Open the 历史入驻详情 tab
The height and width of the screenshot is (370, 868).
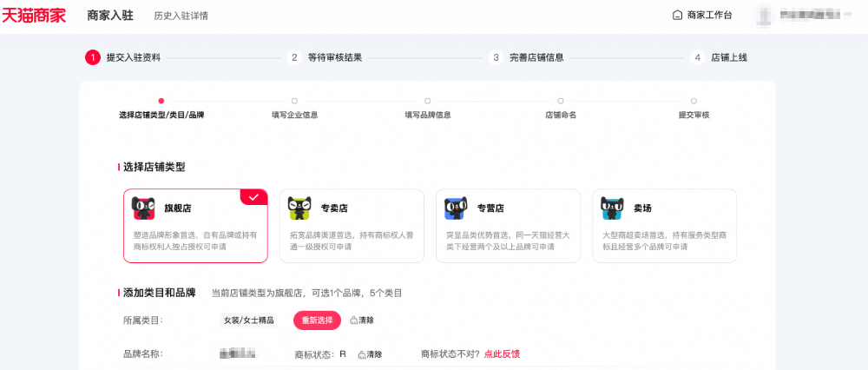(181, 16)
